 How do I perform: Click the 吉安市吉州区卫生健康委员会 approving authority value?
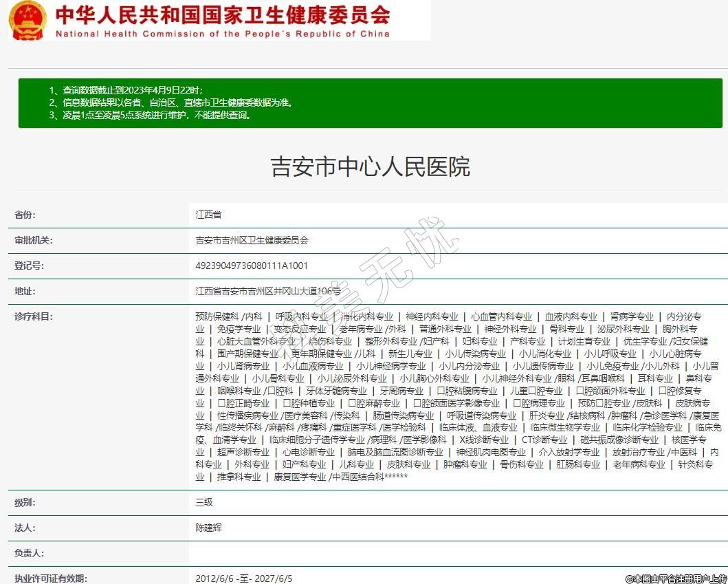pyautogui.click(x=252, y=240)
